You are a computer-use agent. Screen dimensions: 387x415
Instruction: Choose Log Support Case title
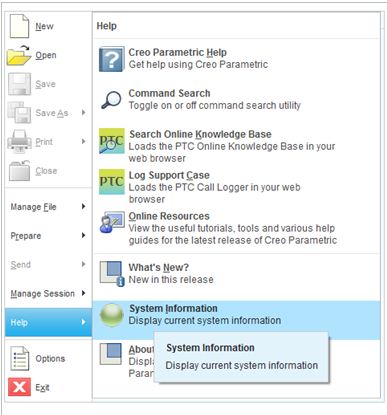(169, 175)
